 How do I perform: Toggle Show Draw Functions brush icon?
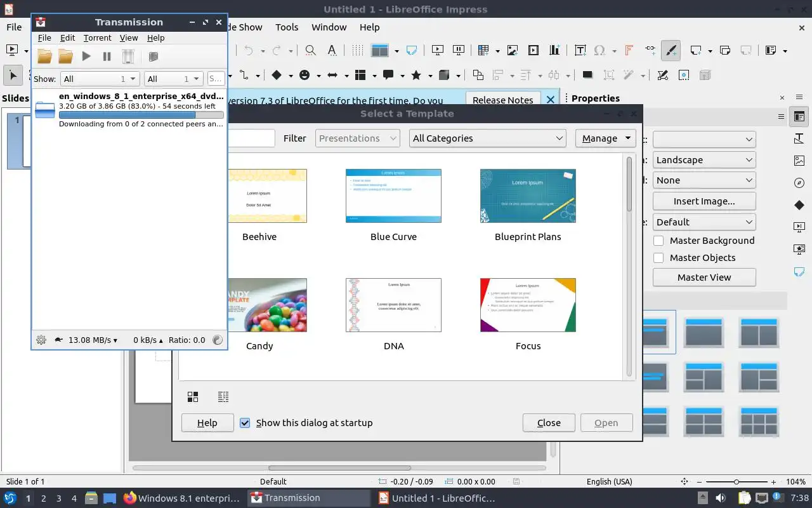click(x=671, y=50)
